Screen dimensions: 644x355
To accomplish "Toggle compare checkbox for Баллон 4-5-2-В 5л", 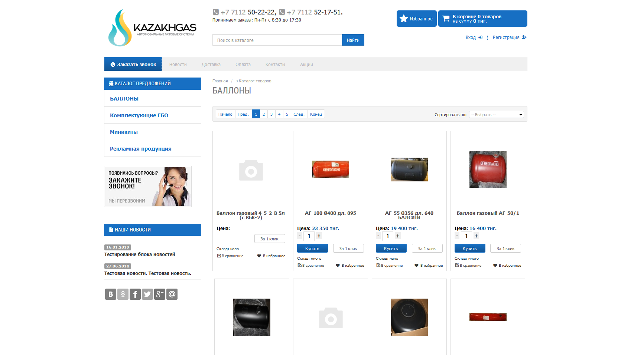I will click(x=219, y=256).
